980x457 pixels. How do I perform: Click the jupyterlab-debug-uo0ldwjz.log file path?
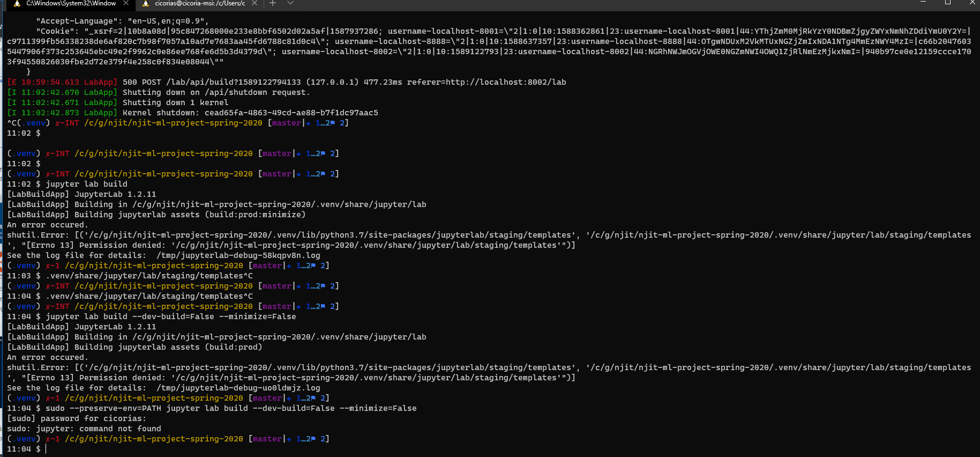tap(238, 388)
